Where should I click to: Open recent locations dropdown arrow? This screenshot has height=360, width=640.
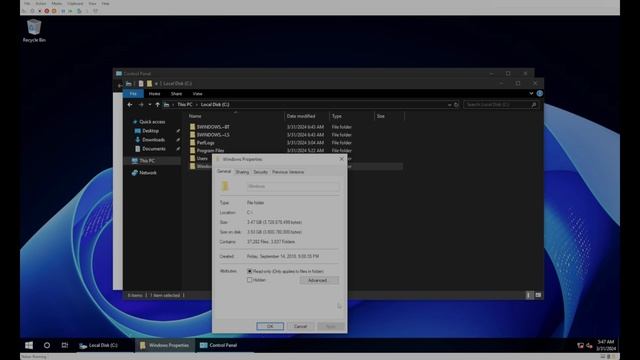pos(150,105)
